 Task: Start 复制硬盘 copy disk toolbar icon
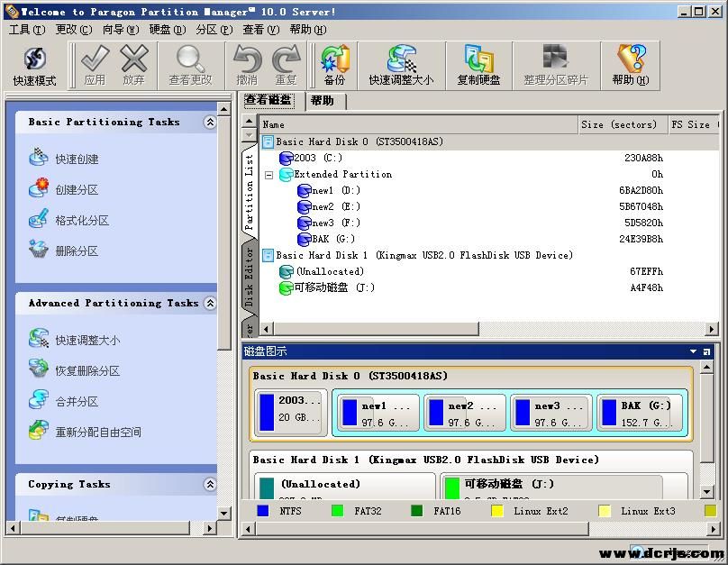coord(478,59)
